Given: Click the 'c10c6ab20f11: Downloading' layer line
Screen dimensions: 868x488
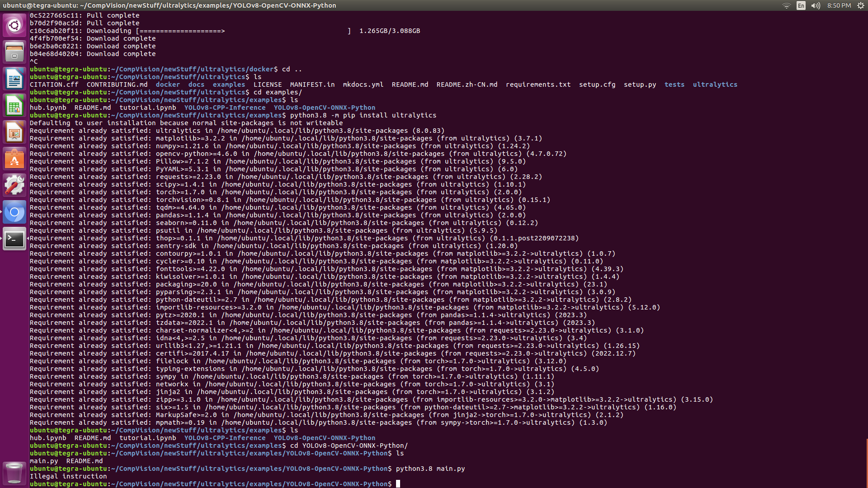Looking at the screenshot, I should (x=225, y=31).
